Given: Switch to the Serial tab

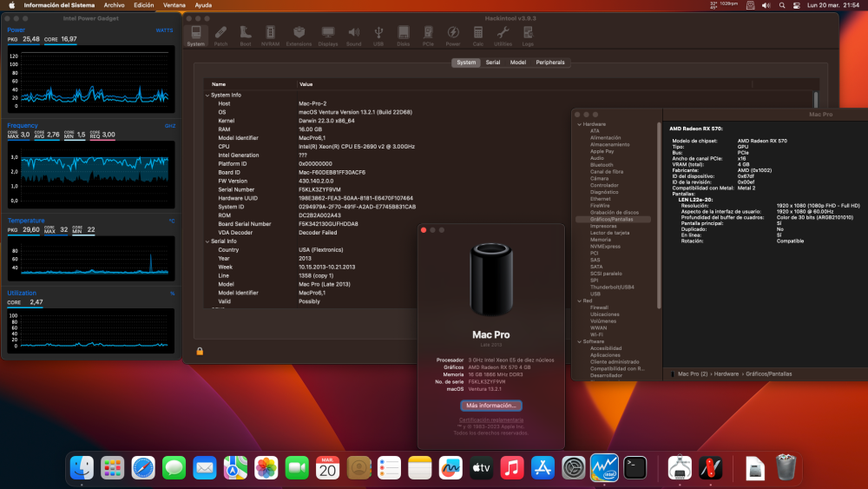Looking at the screenshot, I should (x=493, y=63).
